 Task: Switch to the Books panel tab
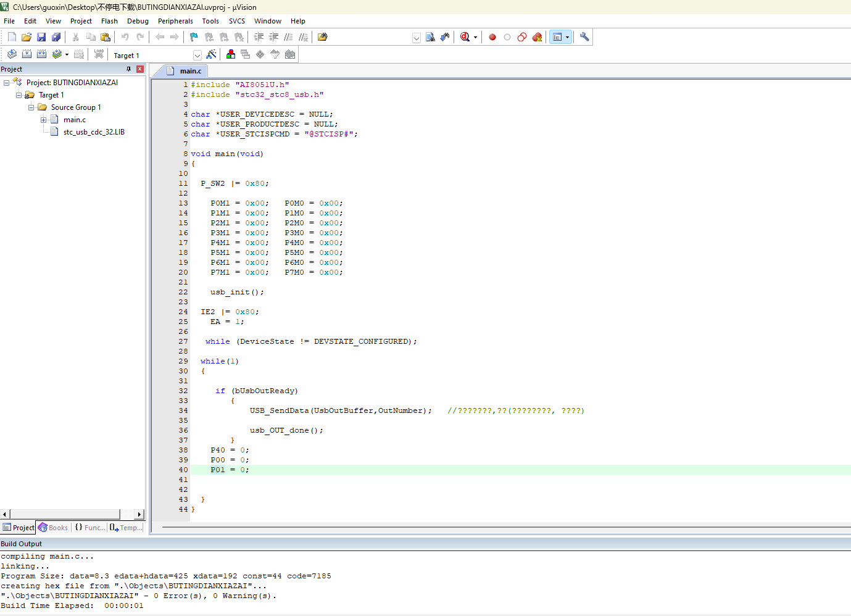[53, 528]
